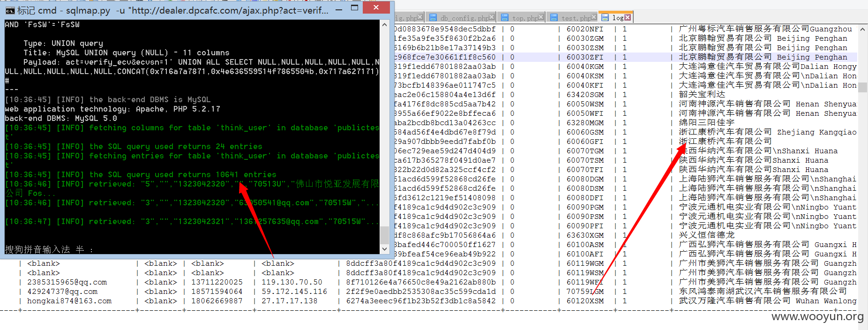The image size is (868, 330).
Task: Click save icon on top.php tab
Action: [x=505, y=18]
